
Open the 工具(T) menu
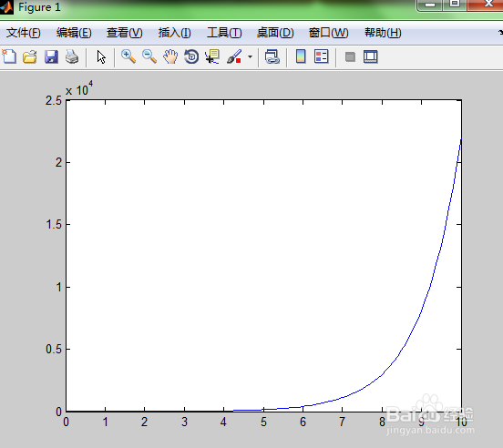click(224, 33)
